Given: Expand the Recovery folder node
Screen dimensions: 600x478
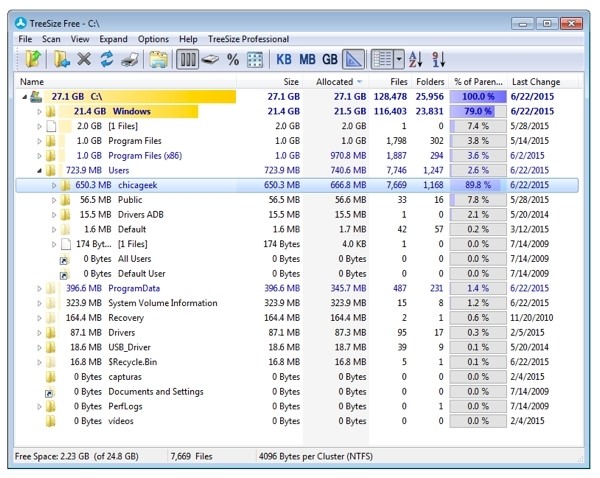Looking at the screenshot, I should tap(39, 318).
